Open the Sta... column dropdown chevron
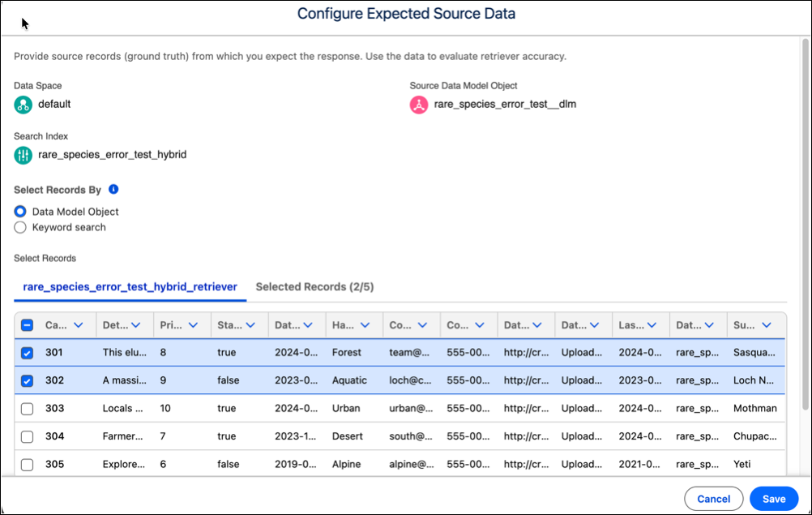This screenshot has height=515, width=812. (x=250, y=325)
